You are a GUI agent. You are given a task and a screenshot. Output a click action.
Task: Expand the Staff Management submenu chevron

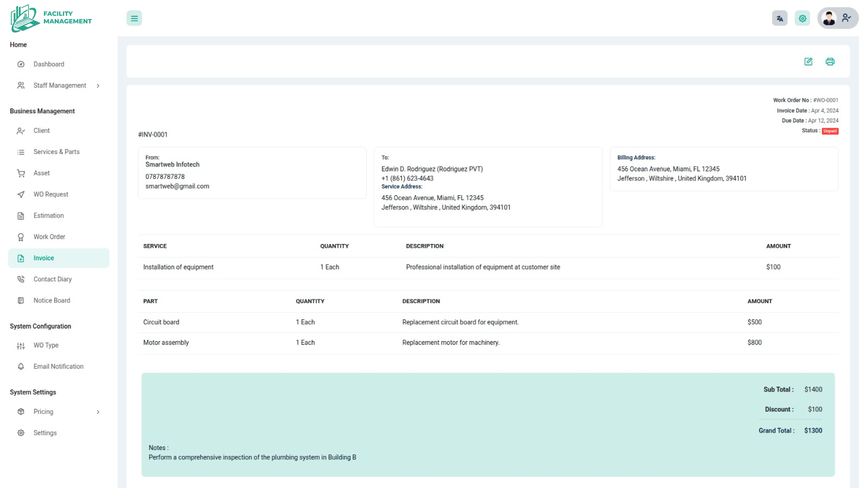98,86
